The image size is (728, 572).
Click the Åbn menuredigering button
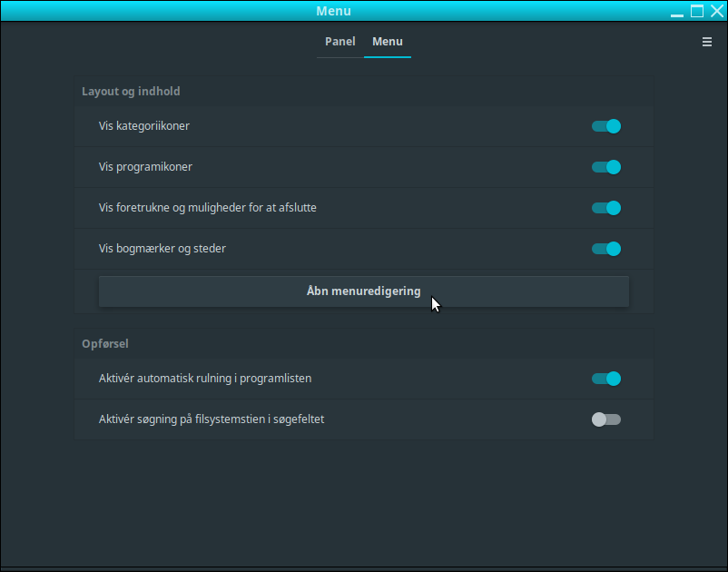point(363,291)
